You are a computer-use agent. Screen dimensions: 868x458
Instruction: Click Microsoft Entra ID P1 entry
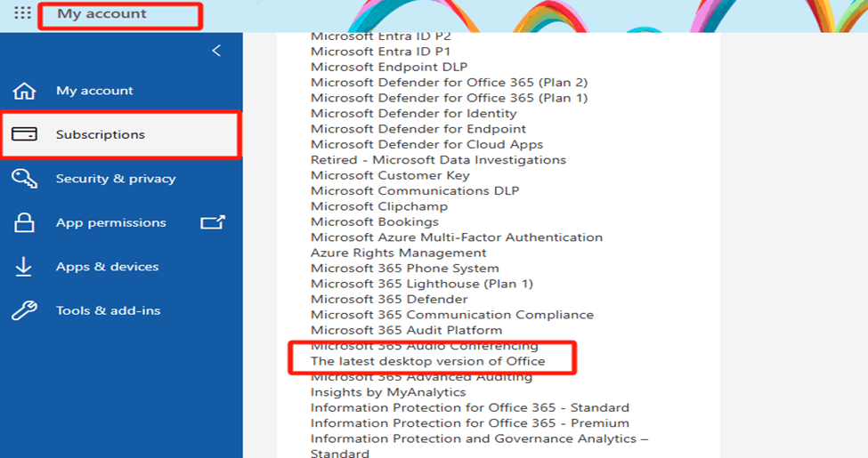click(380, 52)
